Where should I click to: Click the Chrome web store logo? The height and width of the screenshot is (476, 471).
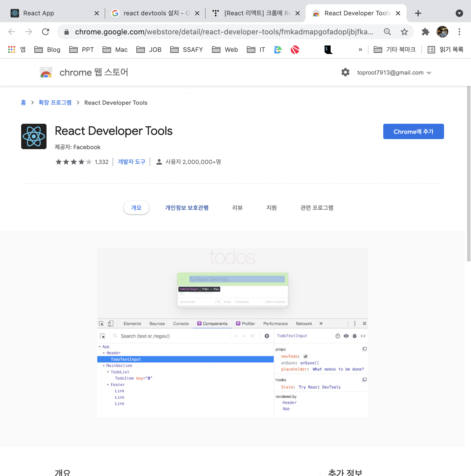point(46,72)
